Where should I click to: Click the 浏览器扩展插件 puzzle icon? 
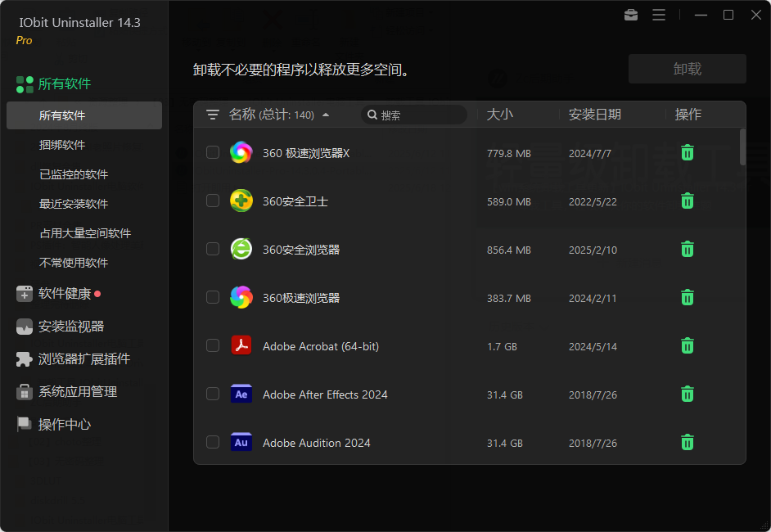coord(24,359)
